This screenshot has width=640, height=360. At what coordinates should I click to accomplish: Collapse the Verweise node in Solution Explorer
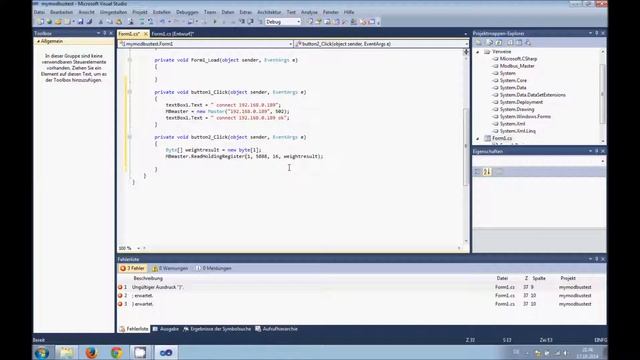click(x=478, y=52)
